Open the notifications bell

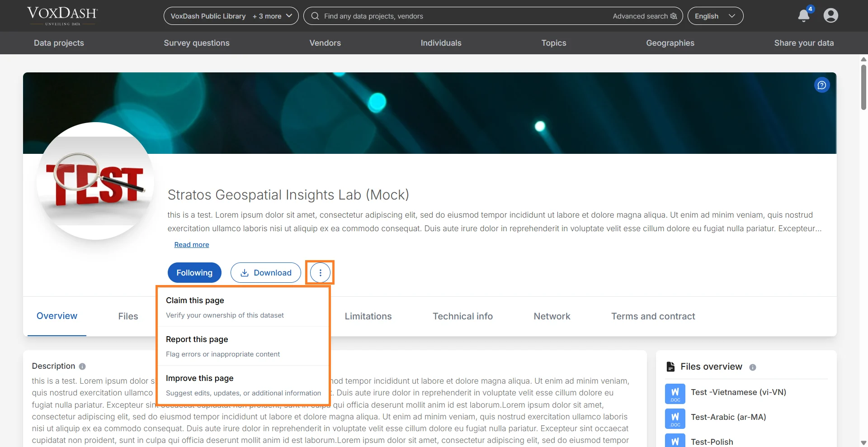(804, 16)
